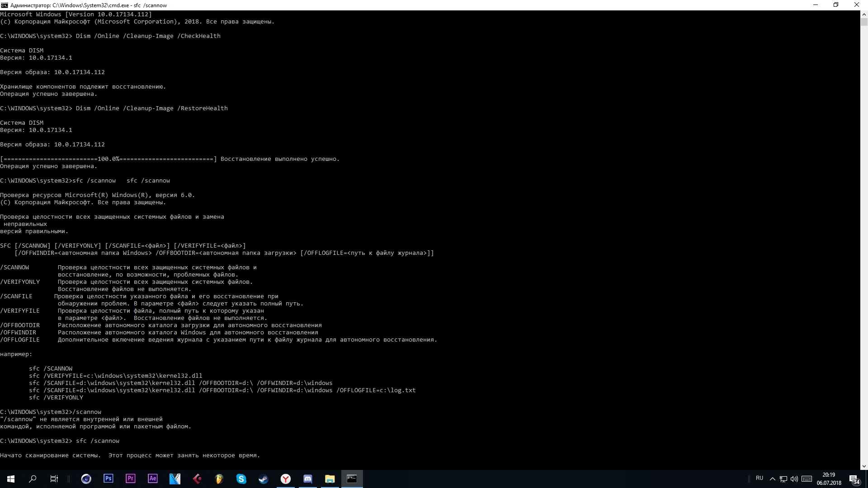Click 'Хранилище компонентов подлежит восстановлению.' line
Image resolution: width=868 pixels, height=488 pixels.
[x=83, y=87]
